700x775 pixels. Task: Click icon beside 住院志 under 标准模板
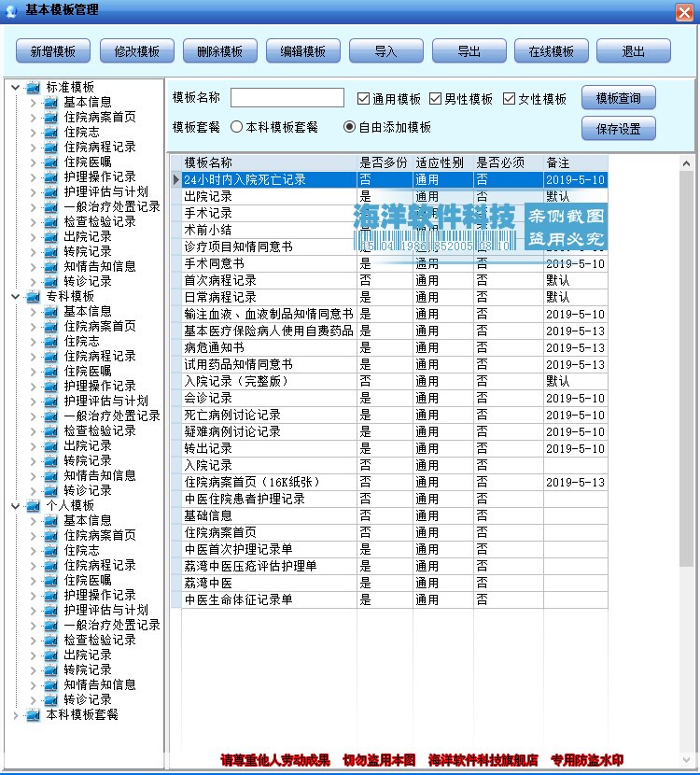pyautogui.click(x=51, y=132)
